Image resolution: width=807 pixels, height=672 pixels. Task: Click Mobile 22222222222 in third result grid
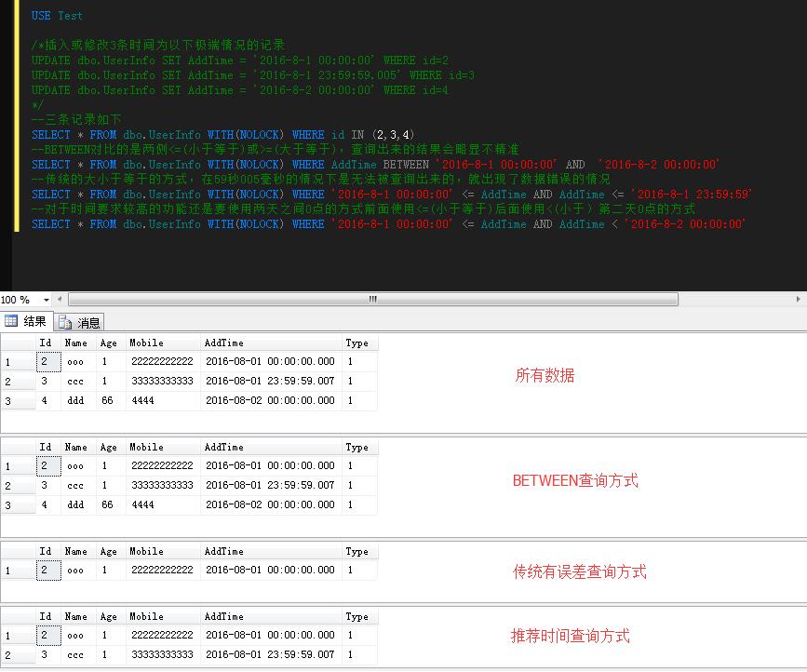(x=162, y=571)
